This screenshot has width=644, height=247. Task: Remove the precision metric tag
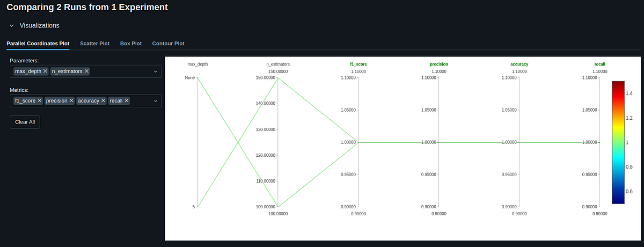point(71,100)
